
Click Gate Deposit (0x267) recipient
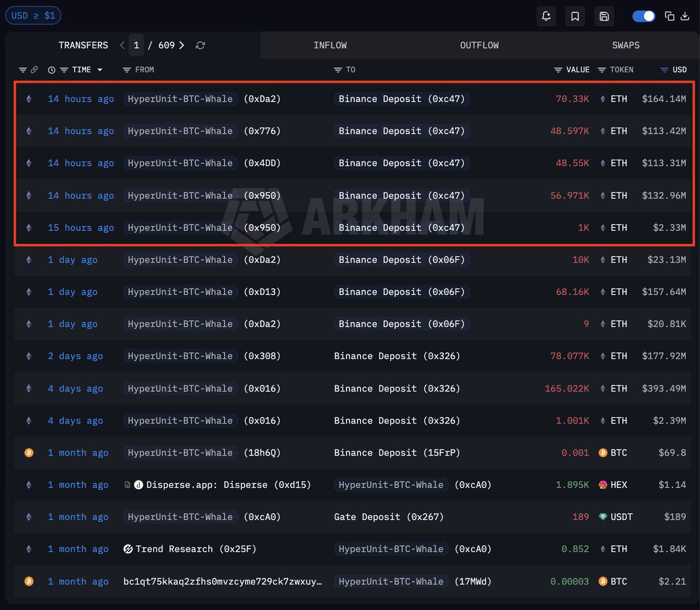pos(388,517)
